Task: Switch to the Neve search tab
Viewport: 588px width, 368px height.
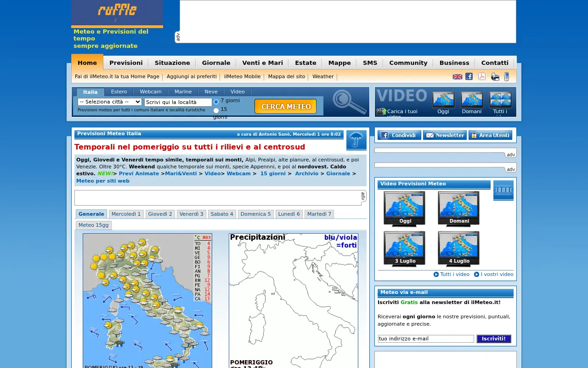Action: 211,92
